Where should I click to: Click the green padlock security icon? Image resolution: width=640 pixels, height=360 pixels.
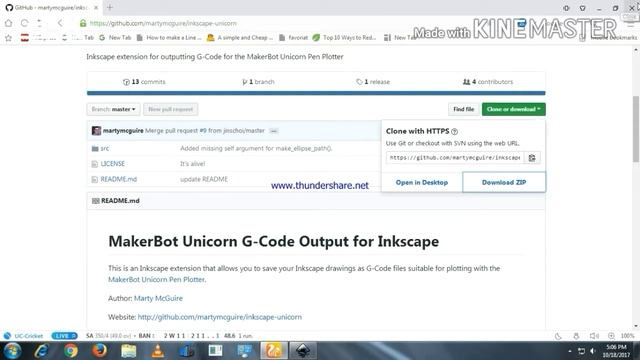coord(83,23)
